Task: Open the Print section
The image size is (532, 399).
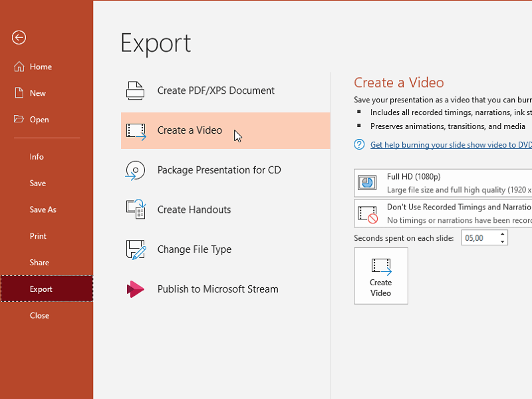Action: click(x=38, y=236)
